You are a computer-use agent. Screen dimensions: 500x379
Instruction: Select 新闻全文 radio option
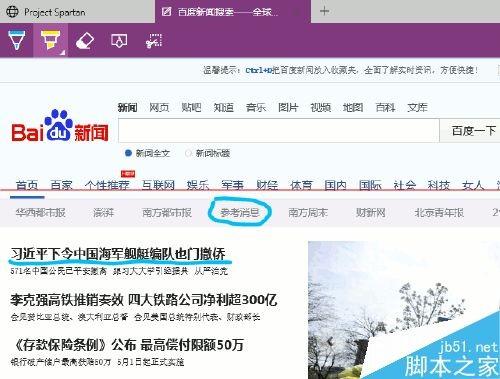(x=148, y=153)
